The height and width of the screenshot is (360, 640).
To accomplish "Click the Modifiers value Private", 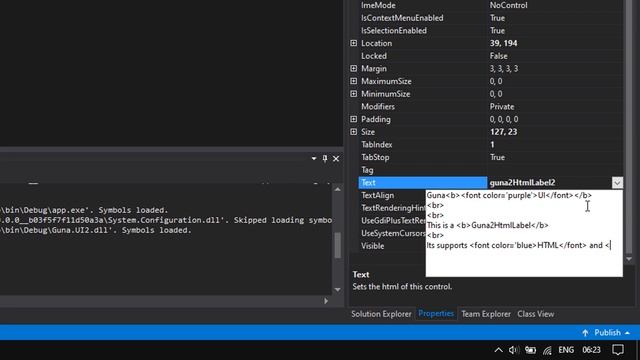I will tap(502, 107).
